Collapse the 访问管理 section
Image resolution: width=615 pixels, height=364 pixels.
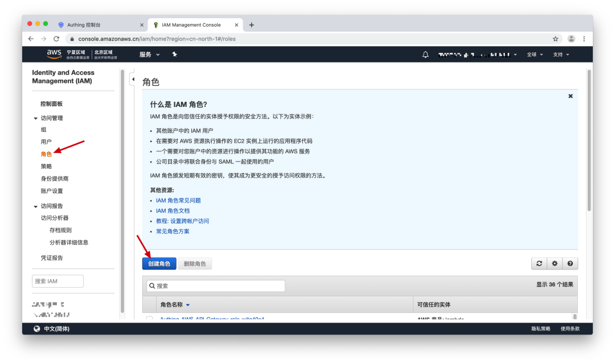35,118
